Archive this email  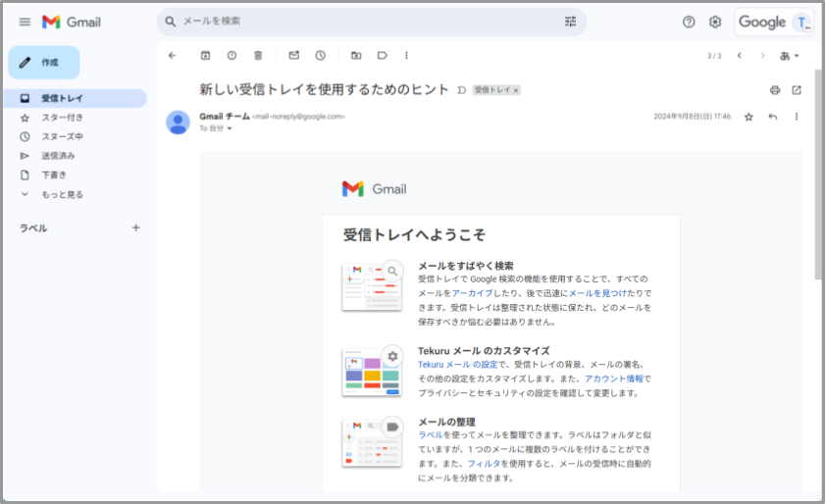click(x=205, y=55)
